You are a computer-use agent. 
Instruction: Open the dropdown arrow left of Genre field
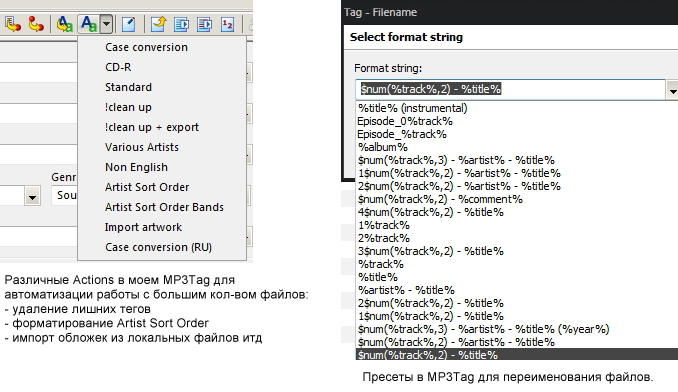32,196
